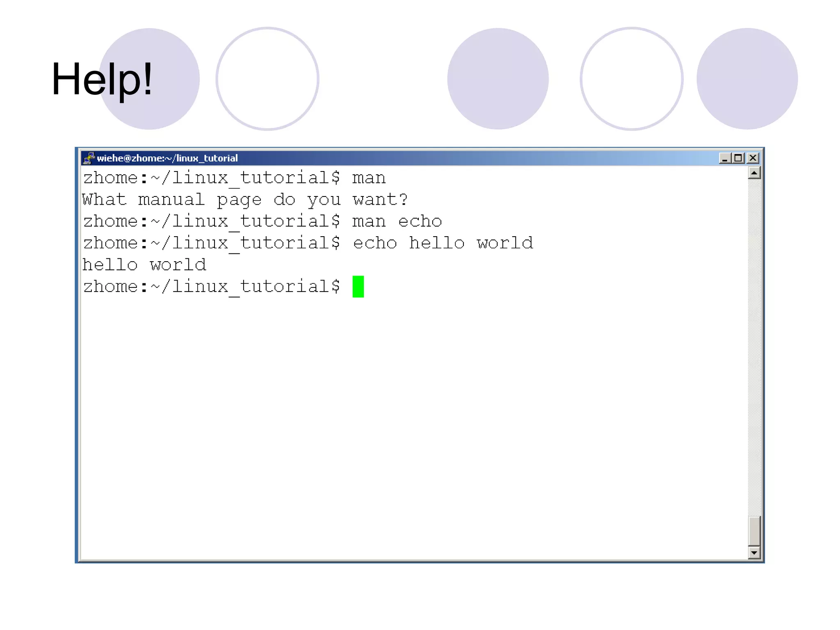Click the "echo hello world" command line

[x=443, y=243]
